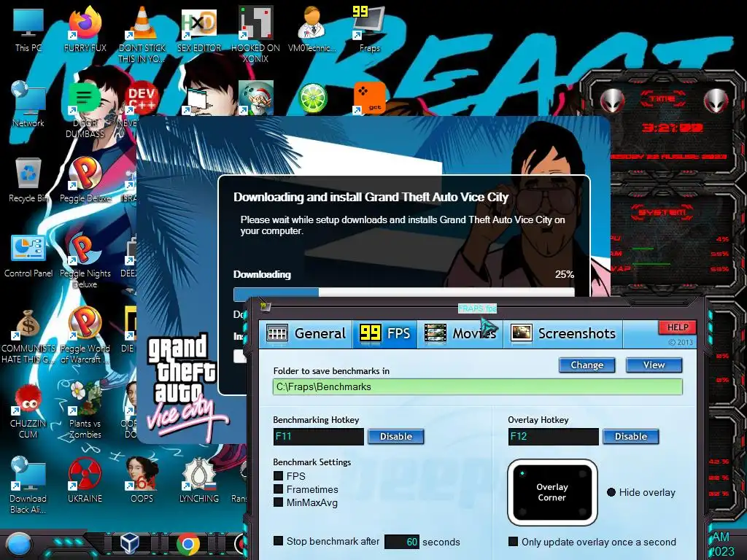Launch the Fraps desktop shortcut

point(369,29)
